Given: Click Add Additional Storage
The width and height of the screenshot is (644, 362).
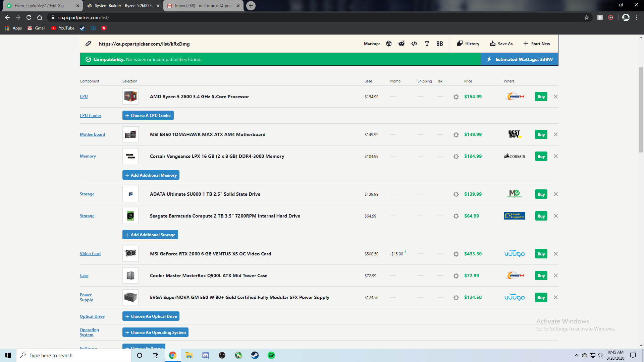Looking at the screenshot, I should coord(150,235).
